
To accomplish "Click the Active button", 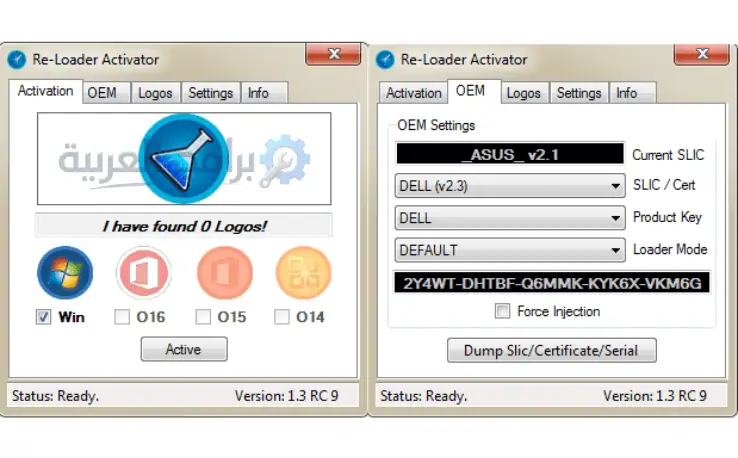I will click(184, 349).
